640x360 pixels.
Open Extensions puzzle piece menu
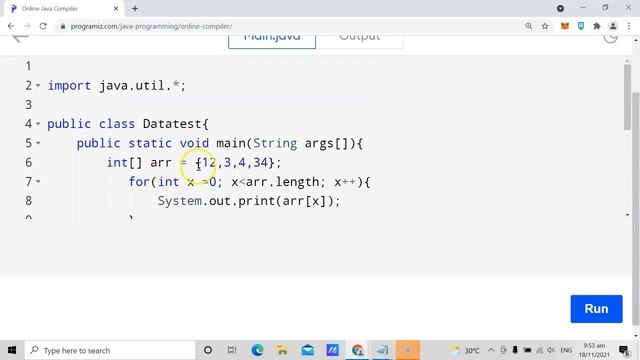[597, 26]
